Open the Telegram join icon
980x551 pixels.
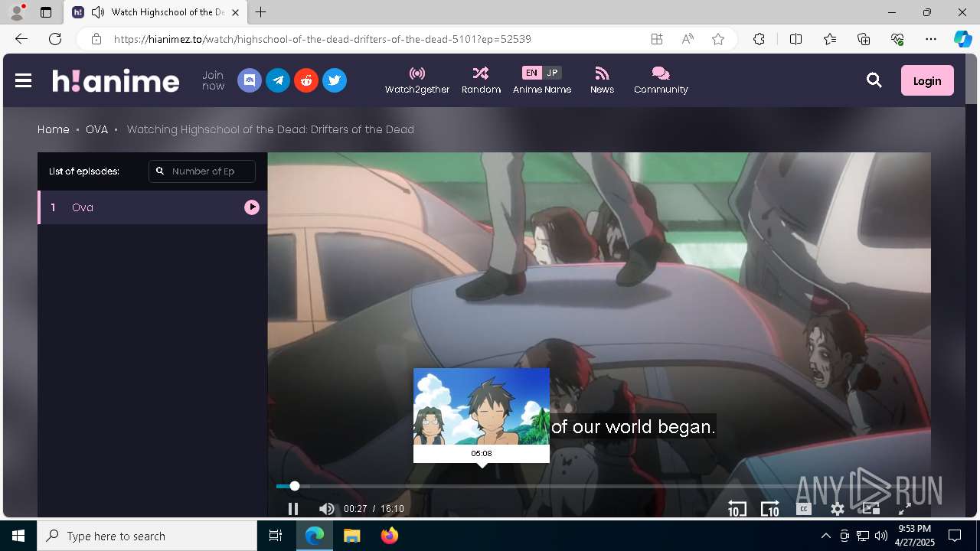click(x=278, y=80)
